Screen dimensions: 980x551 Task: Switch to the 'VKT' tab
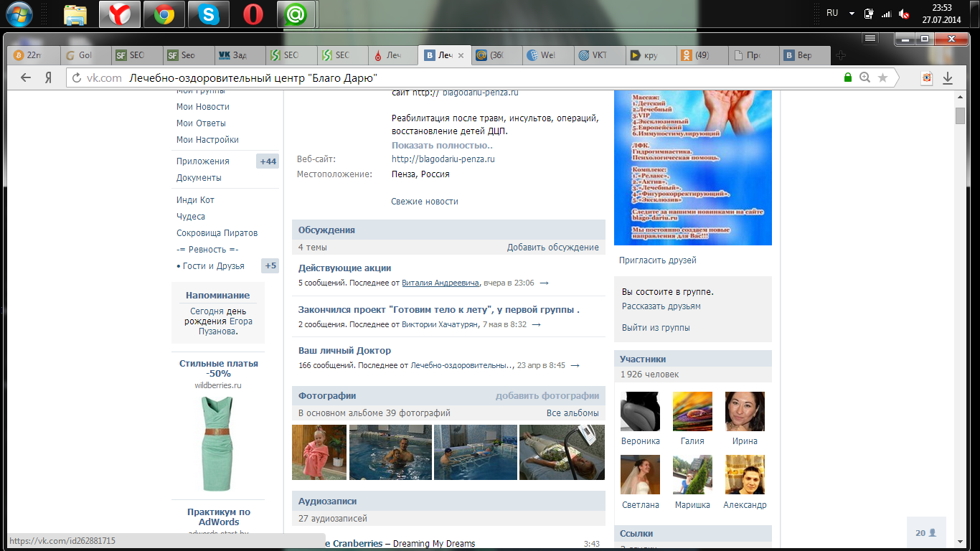600,55
